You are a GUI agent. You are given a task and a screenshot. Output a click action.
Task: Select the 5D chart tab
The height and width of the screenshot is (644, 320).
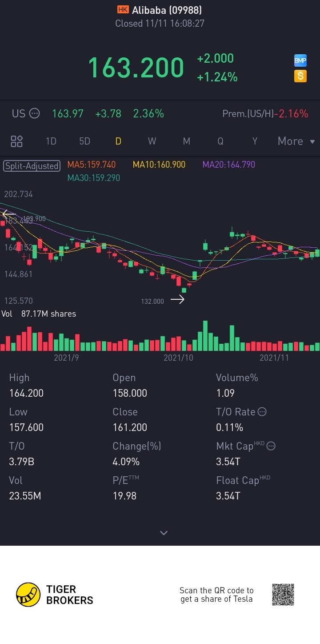click(84, 141)
